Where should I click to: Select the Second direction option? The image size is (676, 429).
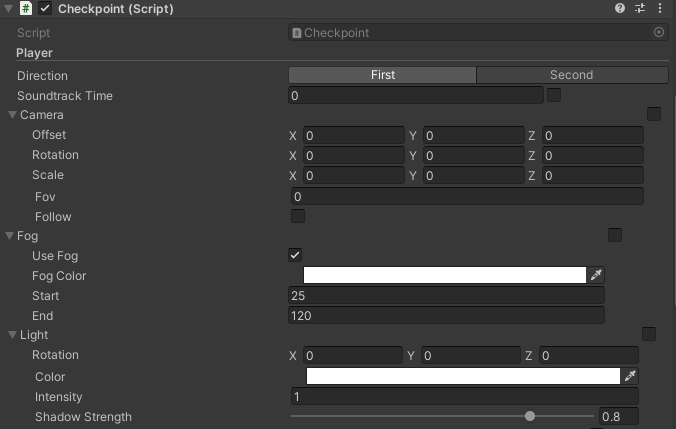[x=571, y=75]
